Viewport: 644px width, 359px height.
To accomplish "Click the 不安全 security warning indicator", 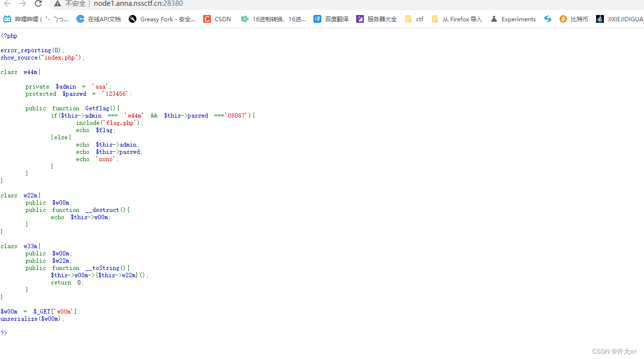I will pyautogui.click(x=70, y=3).
